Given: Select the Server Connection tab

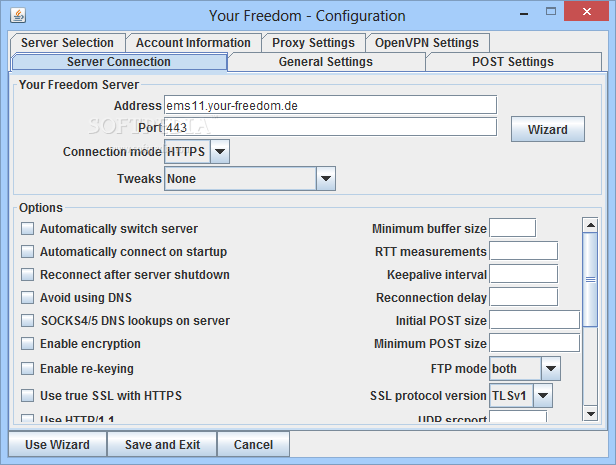Looking at the screenshot, I should (119, 62).
